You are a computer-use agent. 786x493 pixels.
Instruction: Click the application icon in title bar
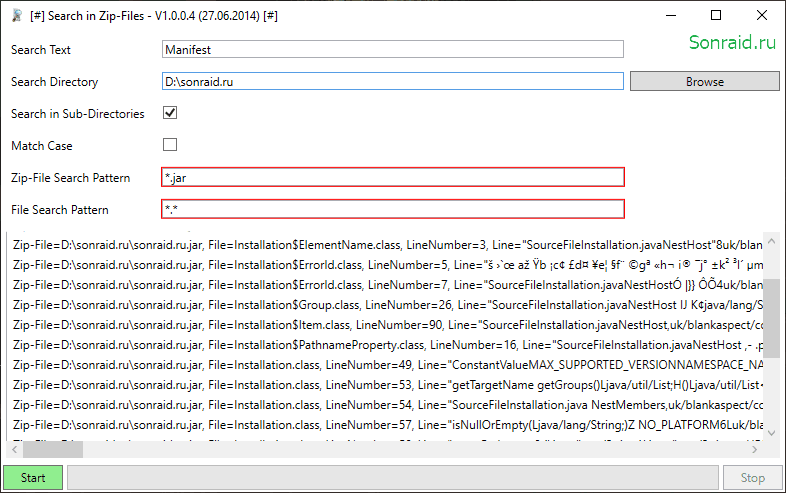pos(17,16)
